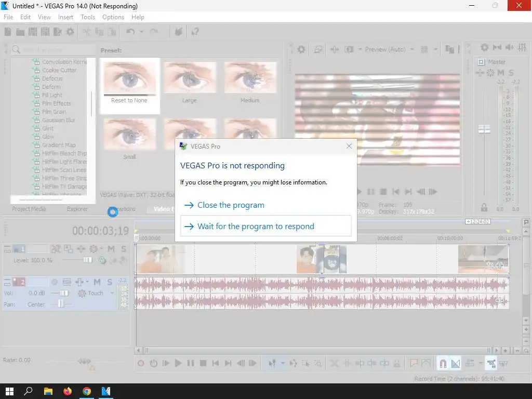The image size is (532, 399).
Task: Select the Film Grain effect in list
Action: (x=54, y=112)
